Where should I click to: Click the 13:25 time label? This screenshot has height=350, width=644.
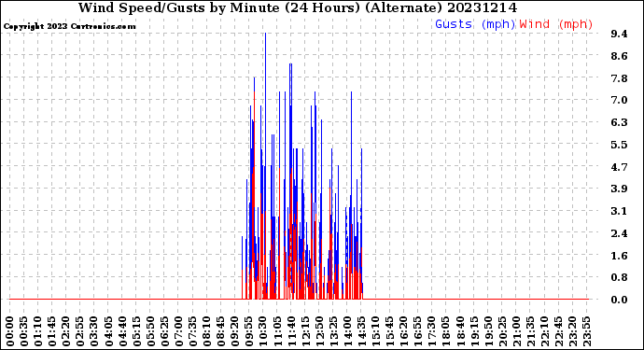click(x=333, y=331)
